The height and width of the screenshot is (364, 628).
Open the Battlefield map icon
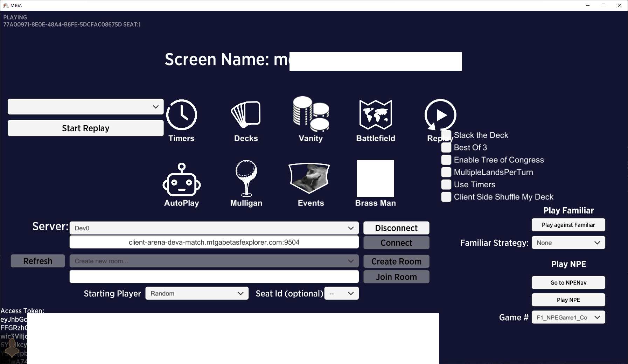[x=376, y=115]
